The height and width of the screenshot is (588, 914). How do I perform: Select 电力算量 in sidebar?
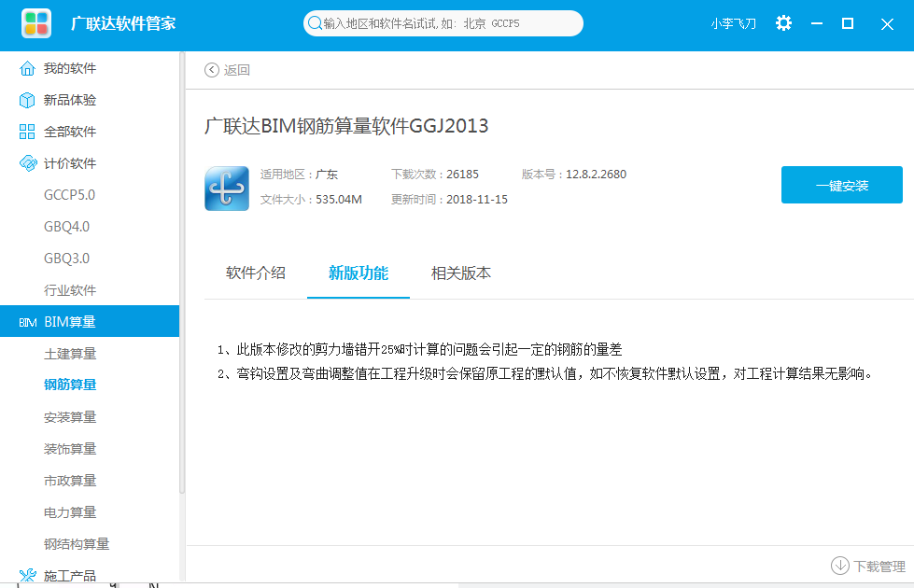click(x=70, y=512)
